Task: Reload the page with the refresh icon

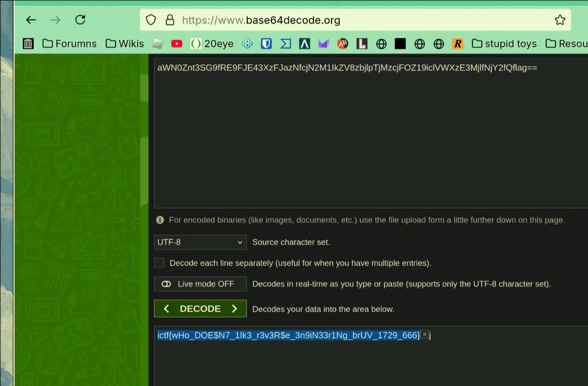Action: (80, 20)
